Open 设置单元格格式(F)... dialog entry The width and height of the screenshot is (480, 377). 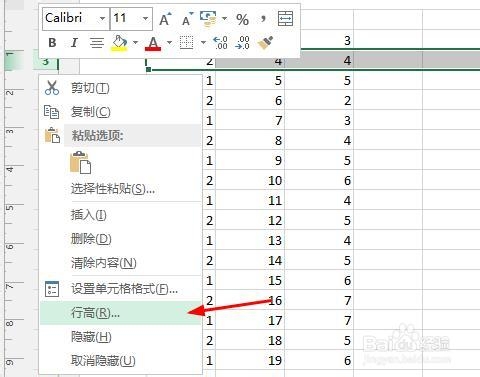[x=121, y=289]
